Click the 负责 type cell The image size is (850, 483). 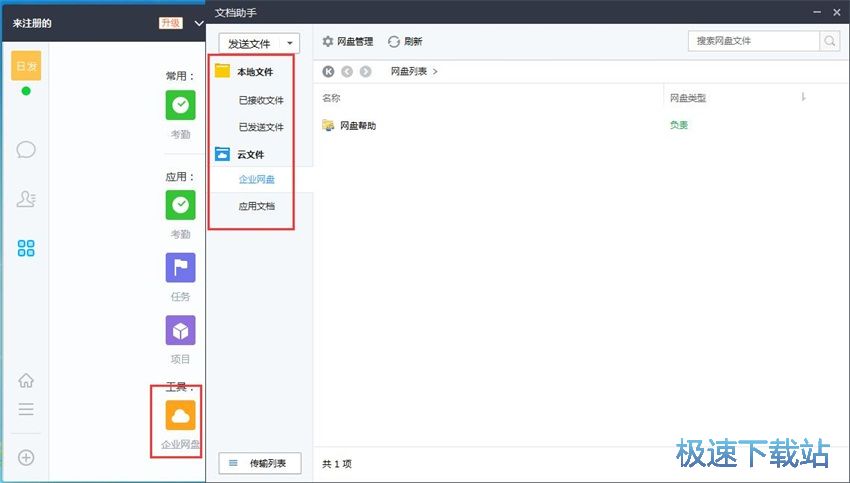[679, 125]
